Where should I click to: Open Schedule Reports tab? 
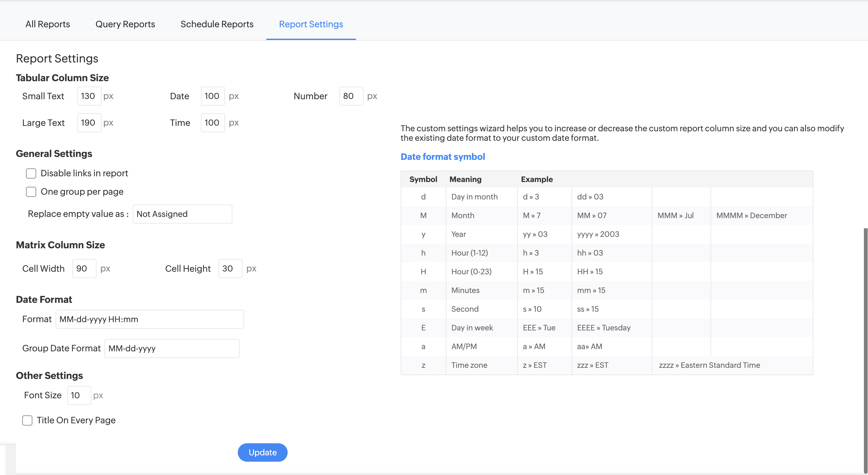217,24
